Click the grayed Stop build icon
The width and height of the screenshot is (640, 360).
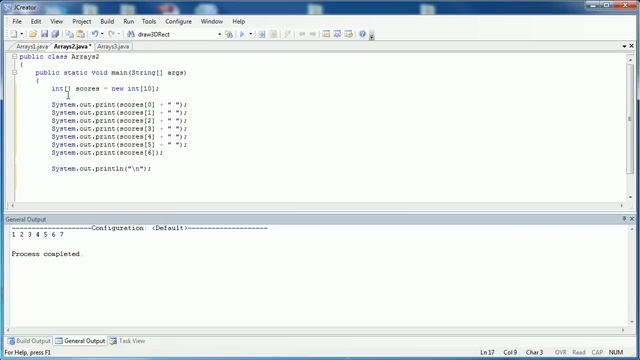(x=273, y=34)
